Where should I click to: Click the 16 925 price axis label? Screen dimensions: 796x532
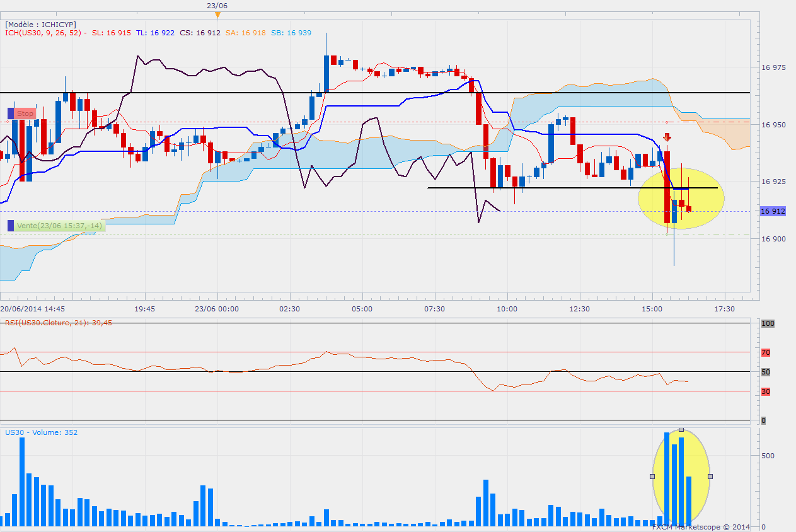point(773,182)
